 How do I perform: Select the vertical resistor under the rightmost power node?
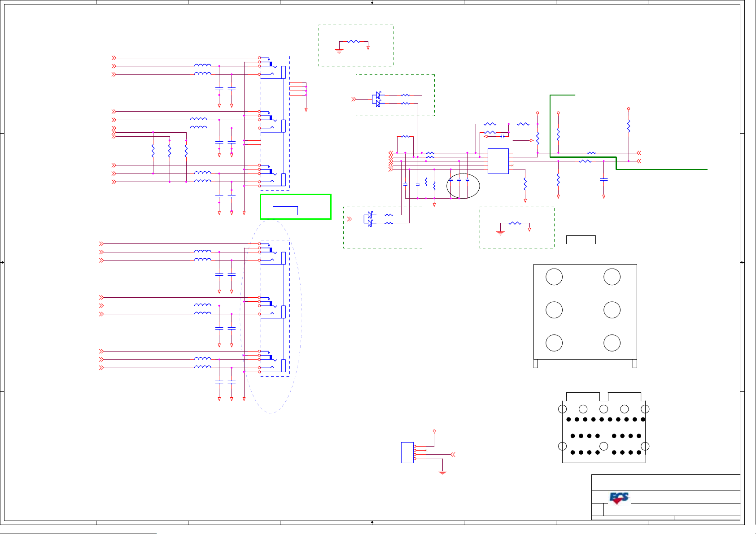[x=629, y=126]
